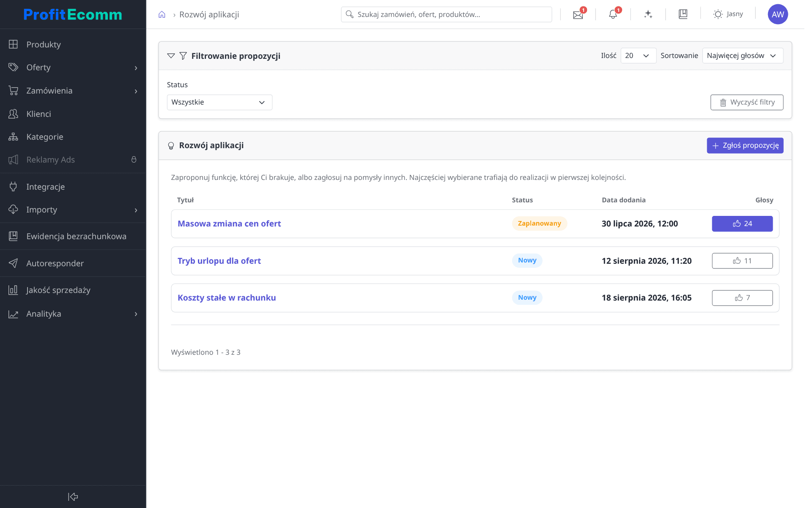
Task: Click the Wyświetlono 1 - 3 z 3 text
Action: click(x=206, y=352)
